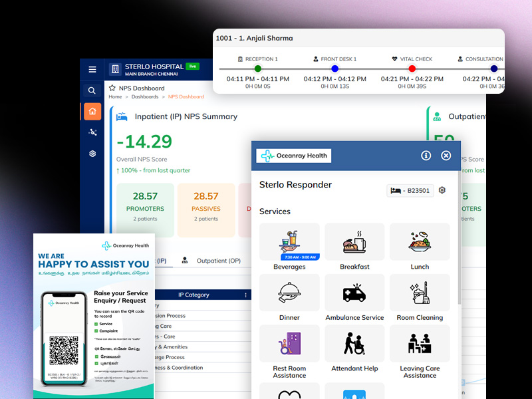The image size is (532, 399).
Task: Tap the Attendant Help service icon
Action: [354, 344]
